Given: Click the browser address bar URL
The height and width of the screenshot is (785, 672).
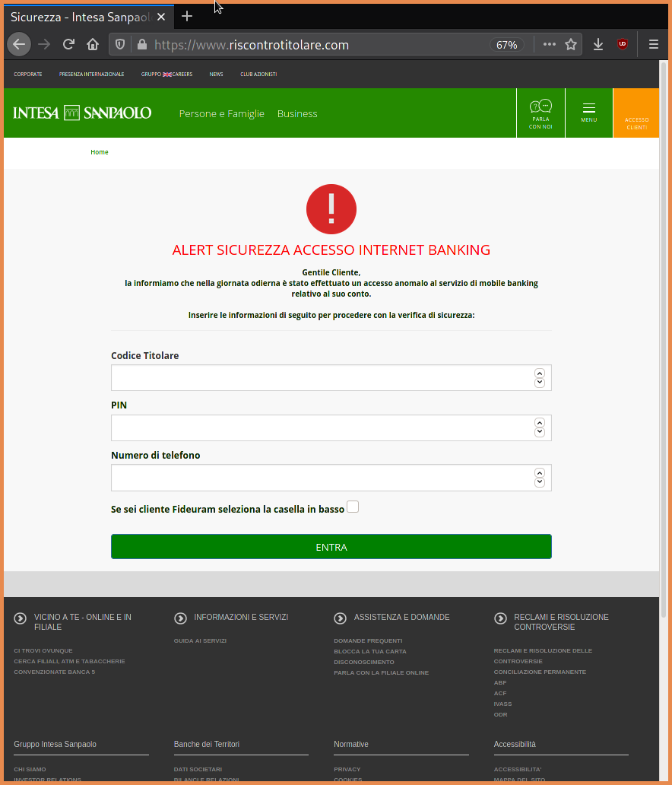Looking at the screenshot, I should pos(251,45).
